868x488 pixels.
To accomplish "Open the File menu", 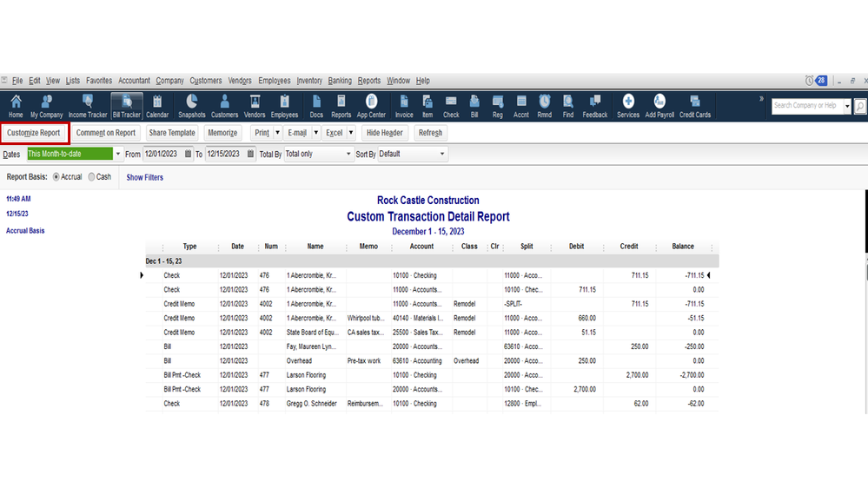I will click(x=17, y=81).
